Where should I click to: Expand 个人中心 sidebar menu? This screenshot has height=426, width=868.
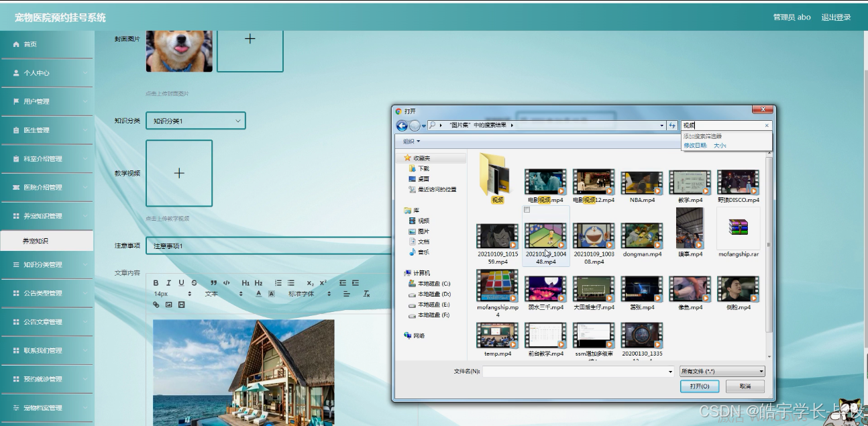47,72
